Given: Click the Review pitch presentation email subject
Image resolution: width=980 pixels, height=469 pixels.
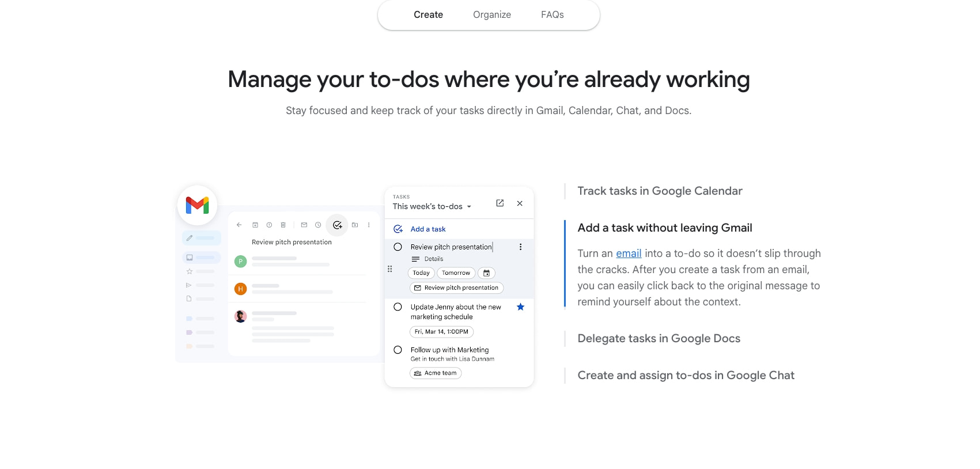Looking at the screenshot, I should pos(292,243).
